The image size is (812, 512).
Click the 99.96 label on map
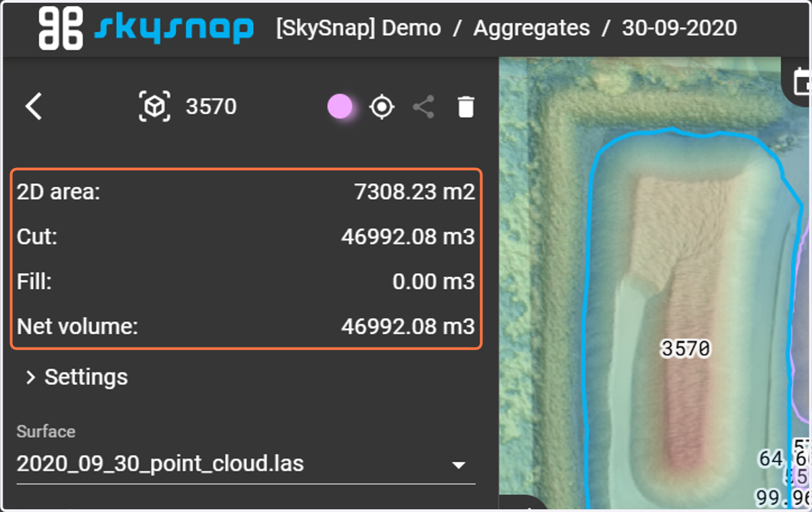(782, 499)
